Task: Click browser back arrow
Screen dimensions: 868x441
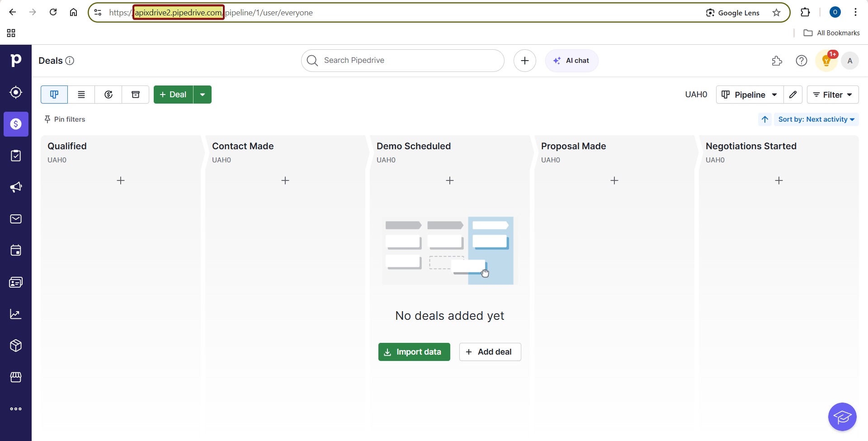Action: (13, 12)
